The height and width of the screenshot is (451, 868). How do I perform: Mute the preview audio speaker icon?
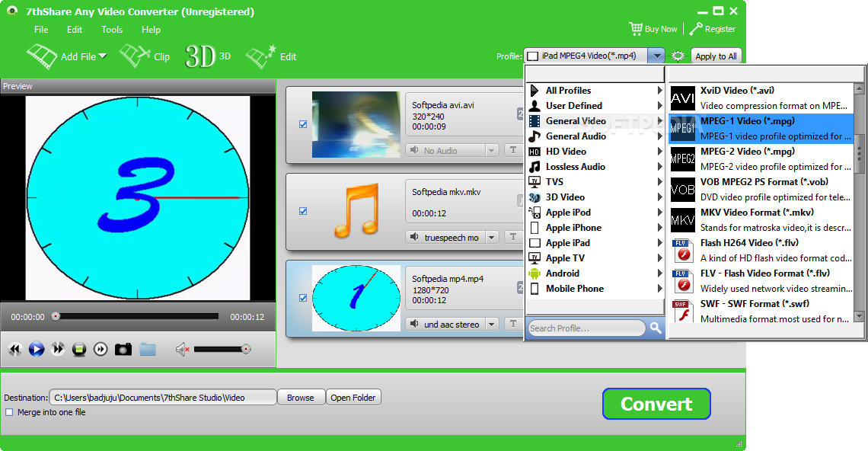(x=182, y=349)
